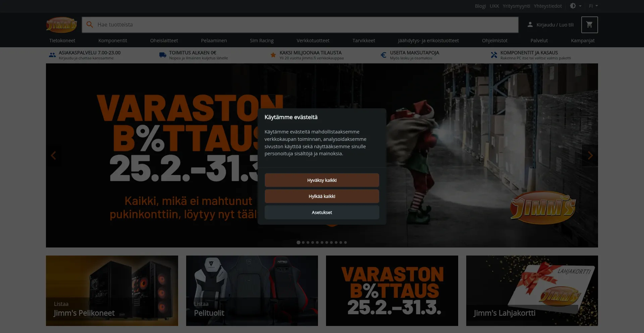Toggle the dark/light theme icon
Image resolution: width=644 pixels, height=333 pixels.
[x=573, y=6]
